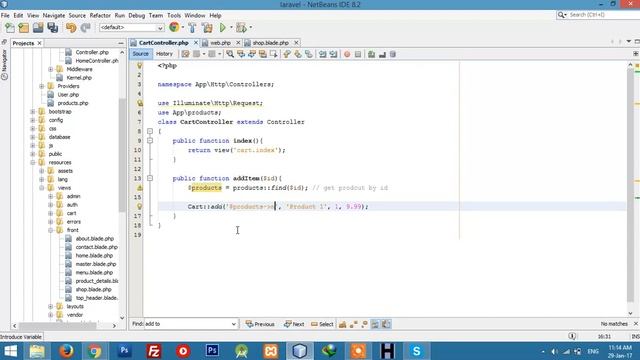Click the Save All icon
The height and width of the screenshot is (360, 640).
(53, 28)
